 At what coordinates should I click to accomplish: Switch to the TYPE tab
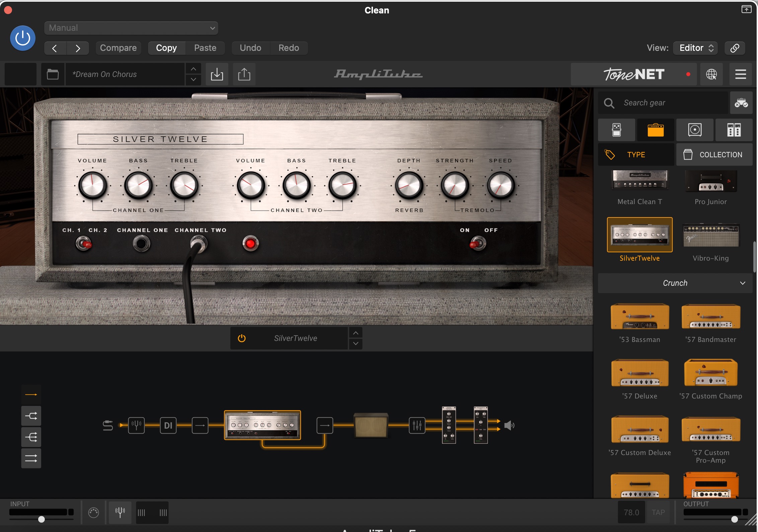[x=636, y=155]
